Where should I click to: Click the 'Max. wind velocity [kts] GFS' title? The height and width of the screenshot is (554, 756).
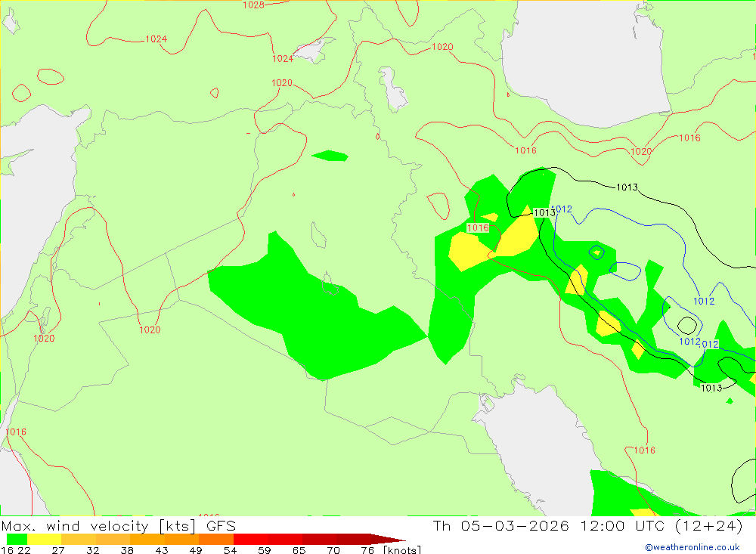pos(119,525)
